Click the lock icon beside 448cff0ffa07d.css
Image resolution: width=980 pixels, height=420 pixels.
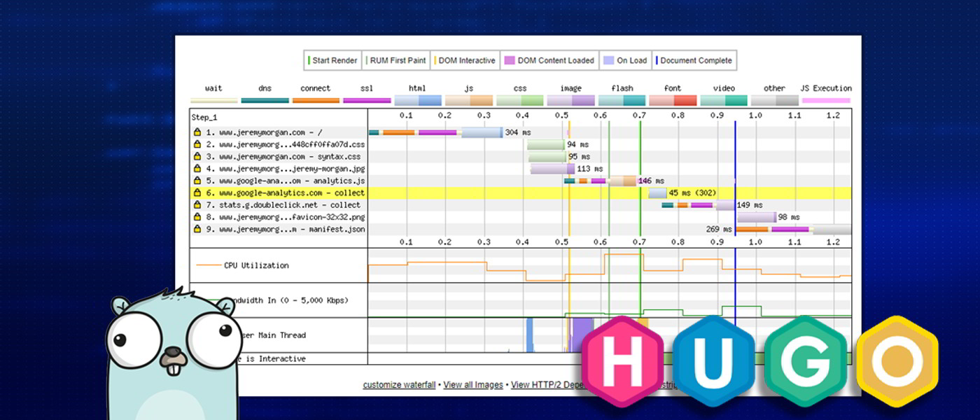coord(197,144)
